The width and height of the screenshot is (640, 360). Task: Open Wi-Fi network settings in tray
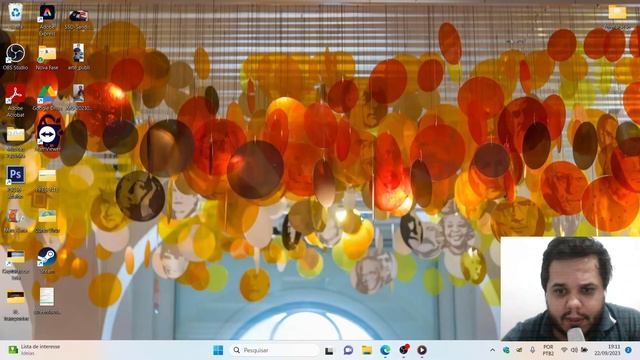tap(564, 350)
